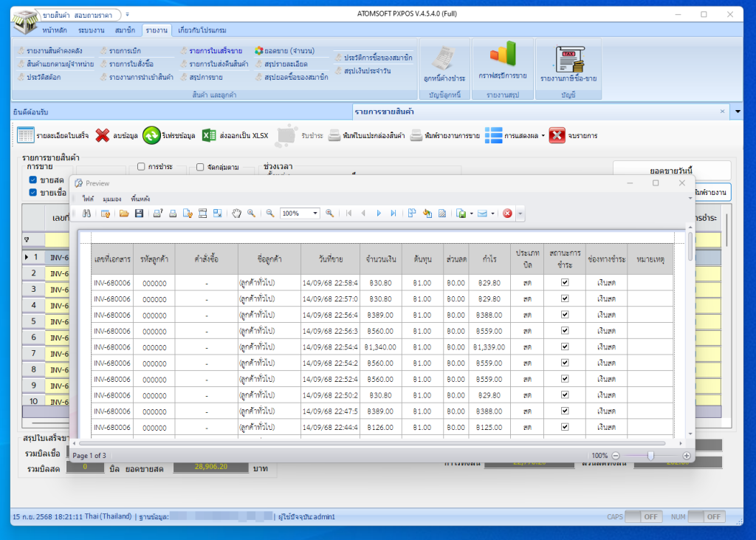Image resolution: width=756 pixels, height=540 pixels.
Task: Click the red จบรายการ icon
Action: coord(557,136)
